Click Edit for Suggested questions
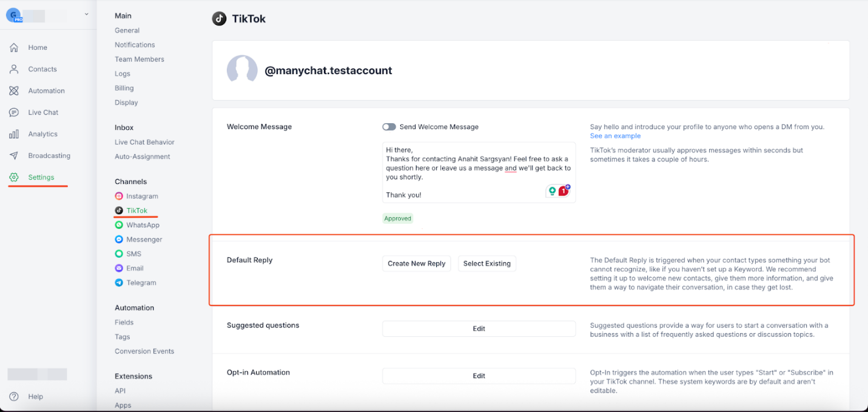Screen dimensions: 868x412 (479, 328)
